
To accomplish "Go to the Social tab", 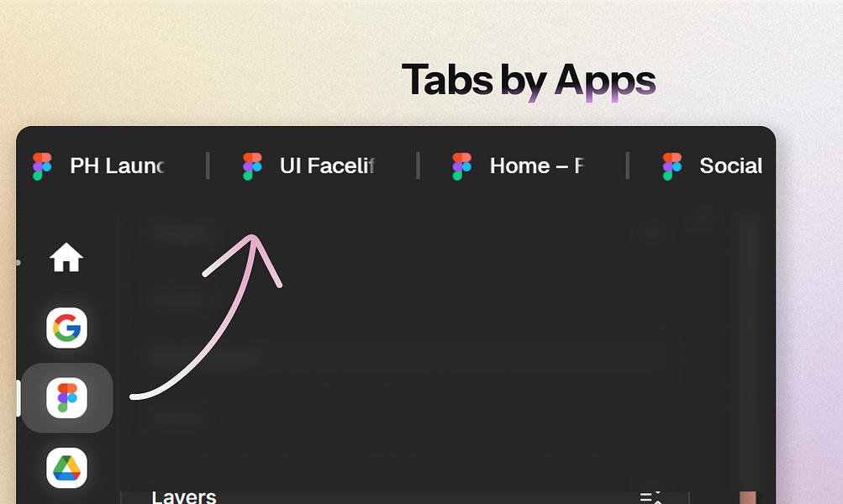I will point(730,166).
